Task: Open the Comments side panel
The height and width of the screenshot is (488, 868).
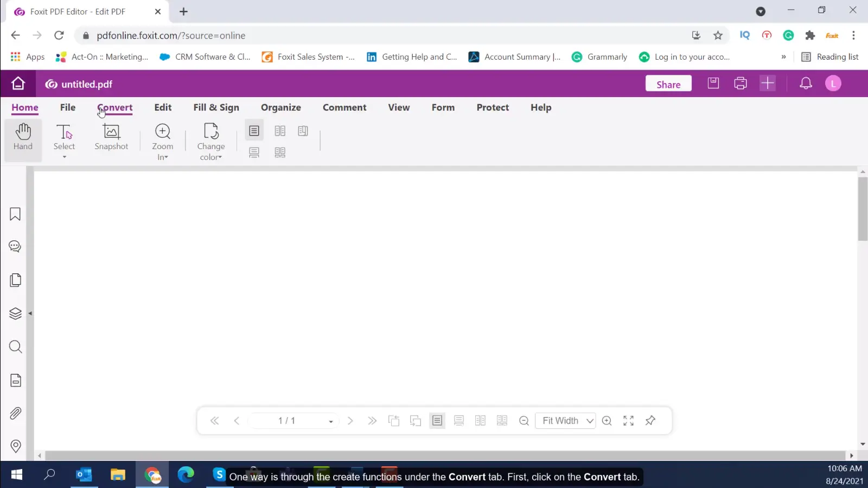Action: (15, 247)
